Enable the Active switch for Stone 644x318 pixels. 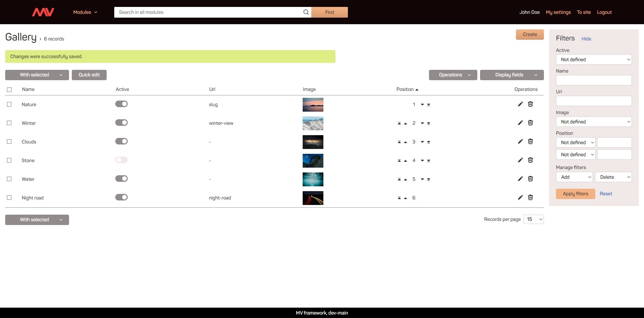coord(121,160)
